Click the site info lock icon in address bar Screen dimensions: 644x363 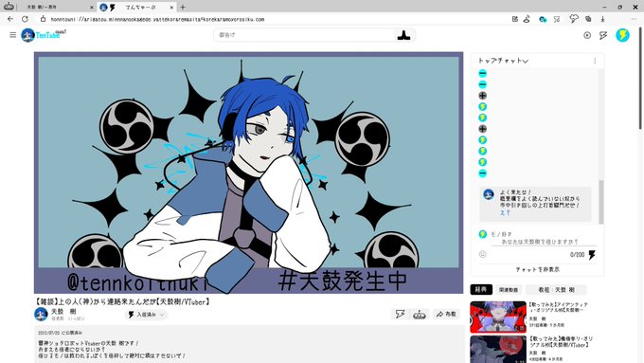point(43,19)
